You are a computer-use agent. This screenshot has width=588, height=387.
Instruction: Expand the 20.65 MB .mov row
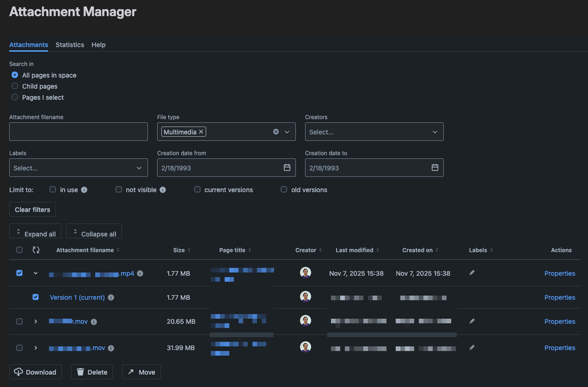click(36, 322)
